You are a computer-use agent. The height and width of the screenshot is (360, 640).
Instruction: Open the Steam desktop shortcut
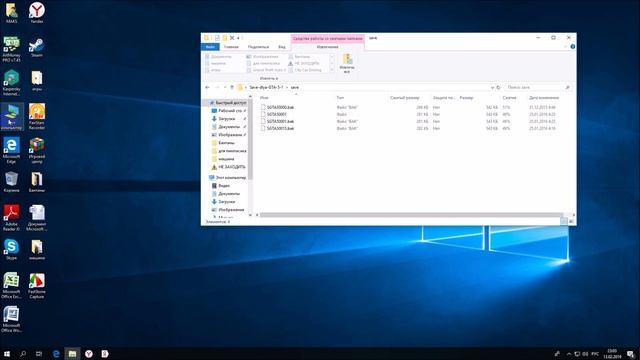click(37, 47)
